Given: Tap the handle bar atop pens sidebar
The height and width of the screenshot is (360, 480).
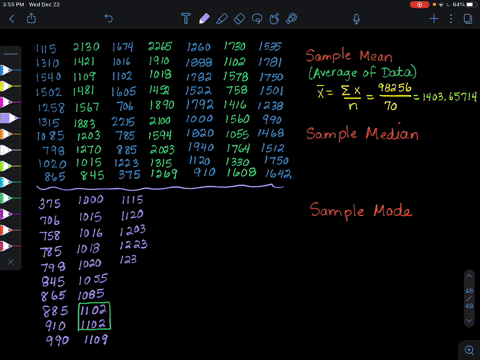Looking at the screenshot, I should (11, 54).
